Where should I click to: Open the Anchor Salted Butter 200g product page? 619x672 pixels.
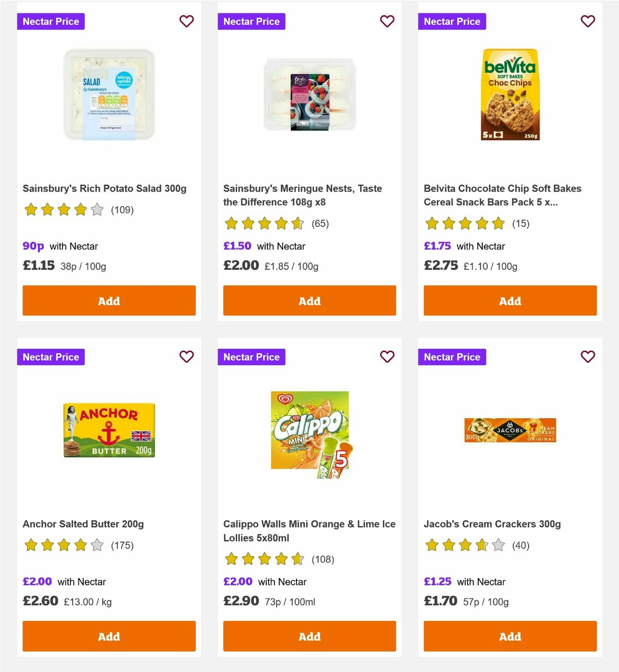84,523
